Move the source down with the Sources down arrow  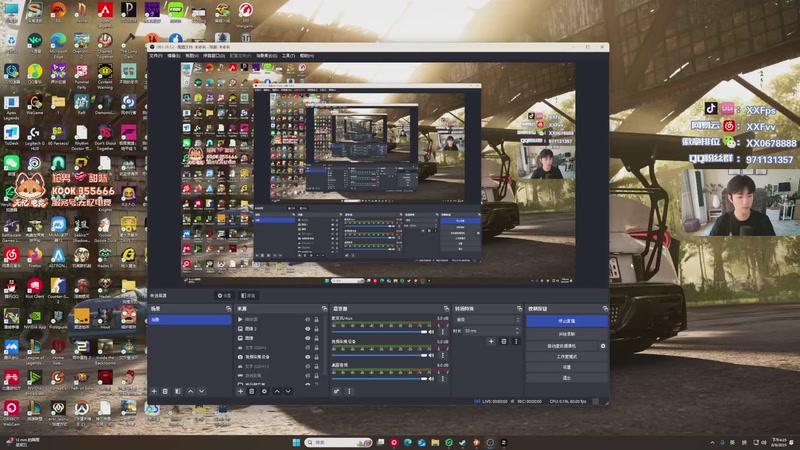click(288, 391)
